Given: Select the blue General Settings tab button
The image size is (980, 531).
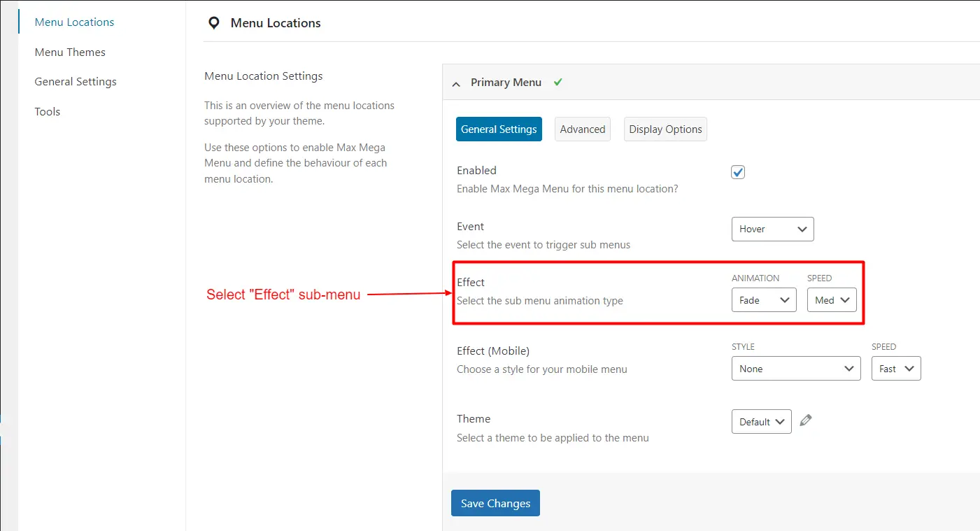Looking at the screenshot, I should pos(499,129).
